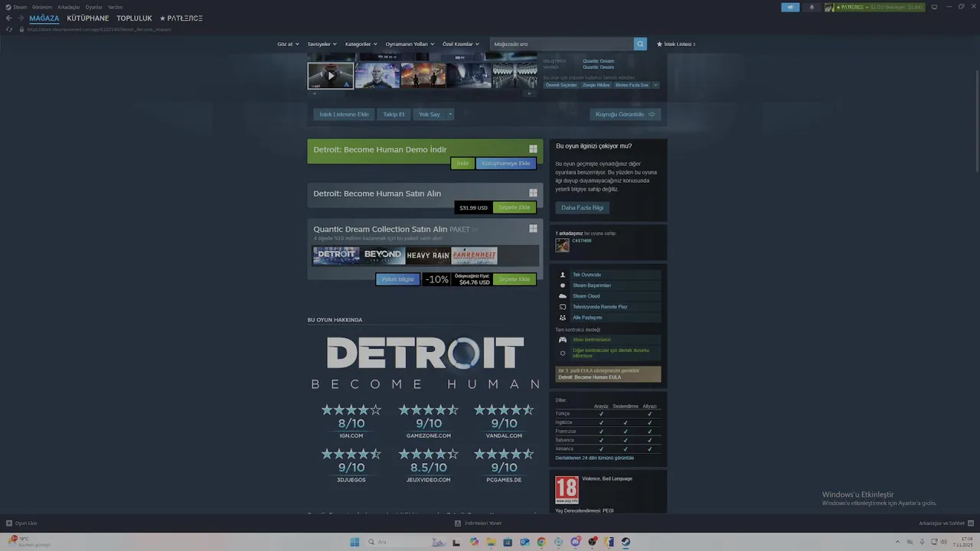Expand the Kategoriler dropdown
Viewport: 980px width, 551px height.
(361, 44)
